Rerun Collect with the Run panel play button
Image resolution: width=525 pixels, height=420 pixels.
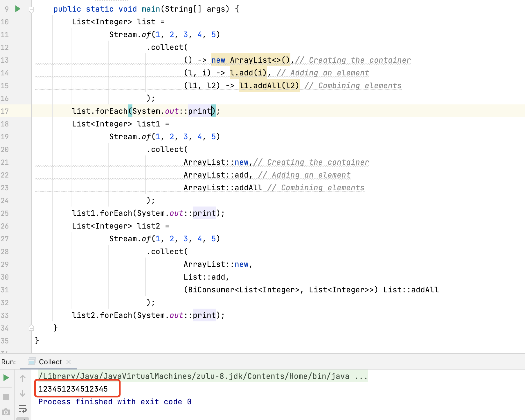coord(6,378)
